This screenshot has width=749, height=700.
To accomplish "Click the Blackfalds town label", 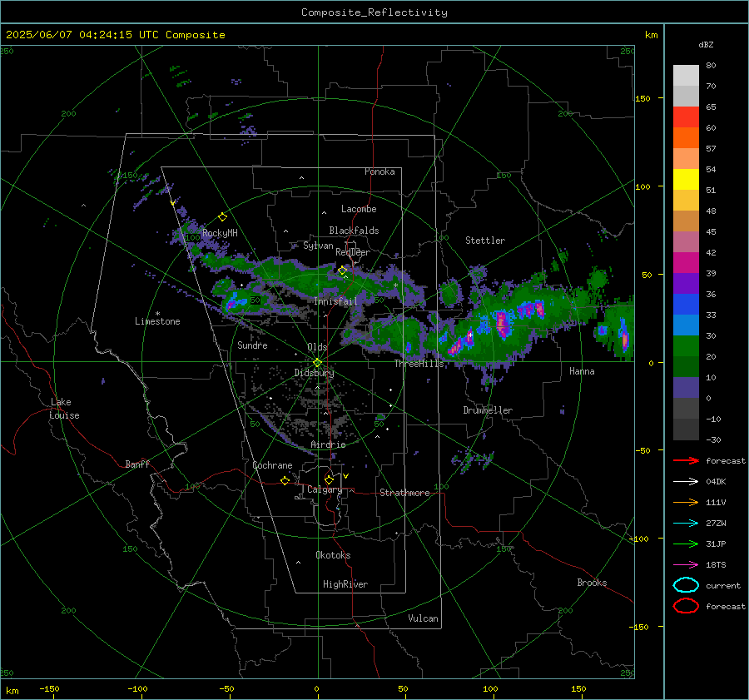I will (x=354, y=231).
